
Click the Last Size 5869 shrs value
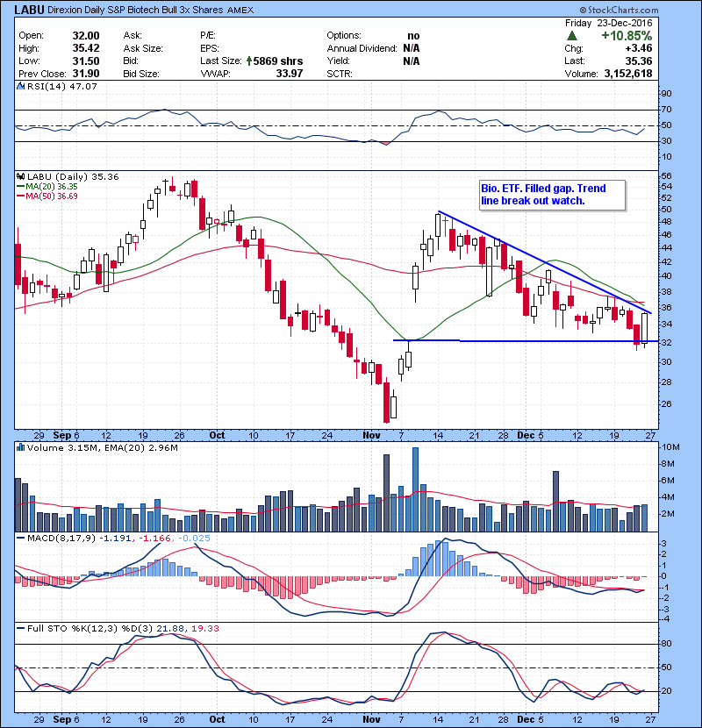pyautogui.click(x=278, y=61)
